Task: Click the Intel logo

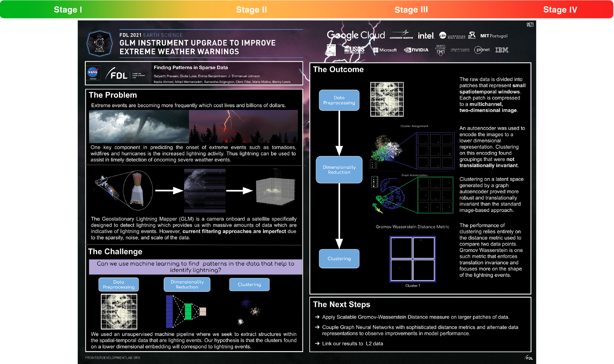Action: [x=426, y=36]
